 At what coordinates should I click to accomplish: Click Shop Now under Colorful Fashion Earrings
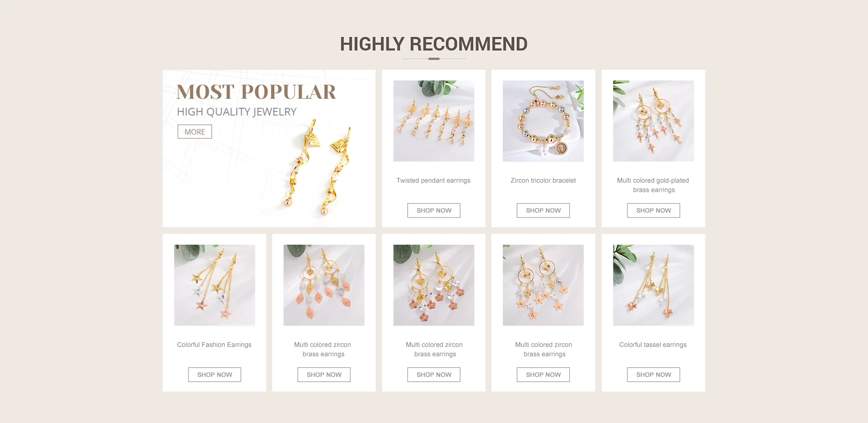coord(214,375)
